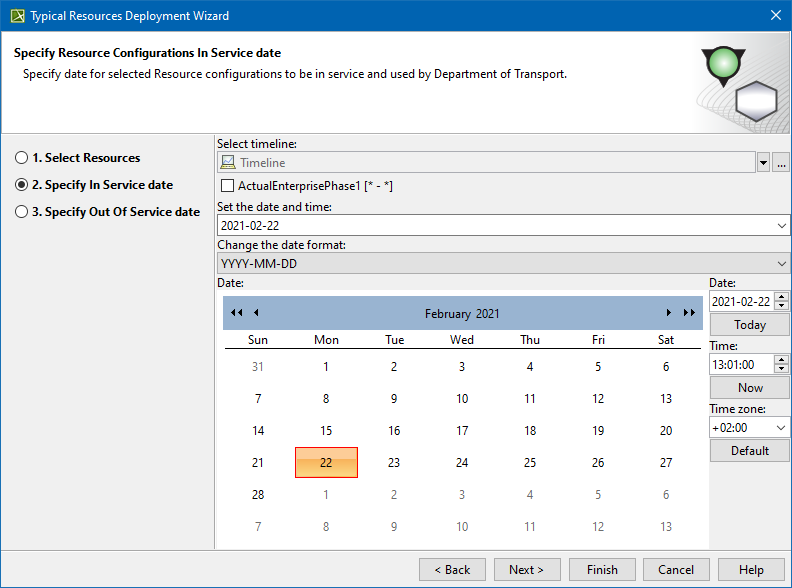Click the timeline browse ellipsis button
792x588 pixels.
point(782,162)
